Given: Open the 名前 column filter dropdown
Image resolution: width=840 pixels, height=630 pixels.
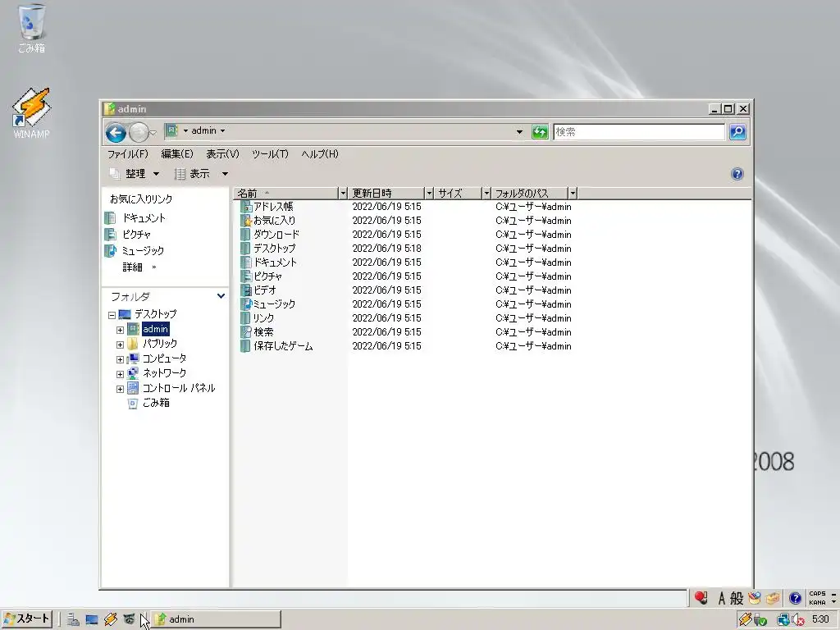Looking at the screenshot, I should point(343,193).
